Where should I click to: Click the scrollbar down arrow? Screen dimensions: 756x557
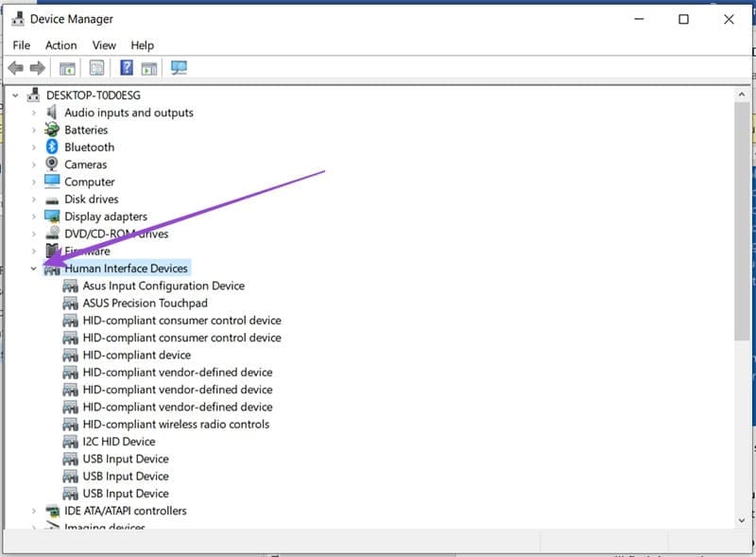[x=743, y=519]
